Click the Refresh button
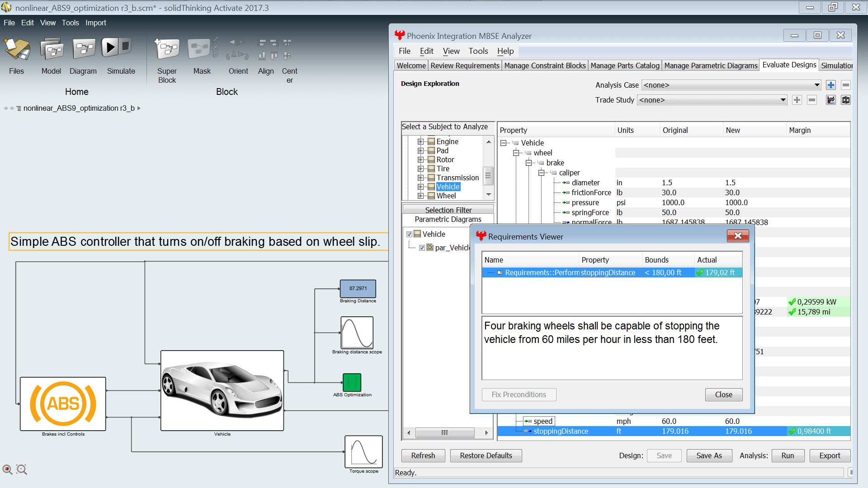 tap(423, 455)
